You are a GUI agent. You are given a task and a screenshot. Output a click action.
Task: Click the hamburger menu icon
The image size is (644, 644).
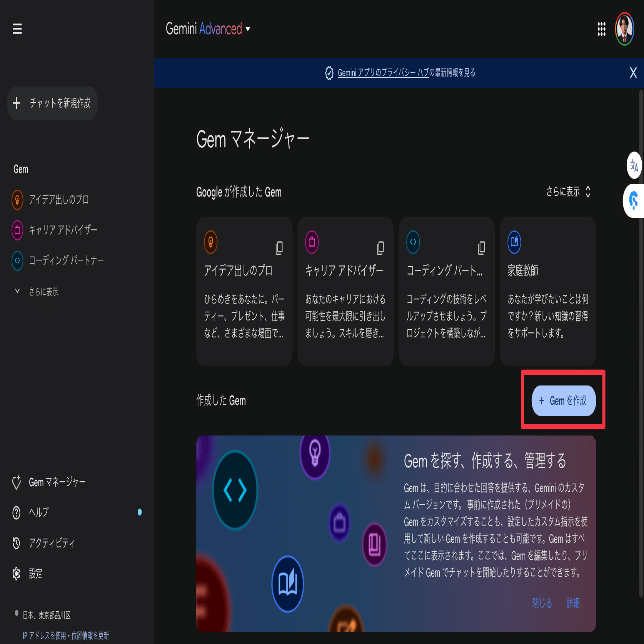coord(17,29)
